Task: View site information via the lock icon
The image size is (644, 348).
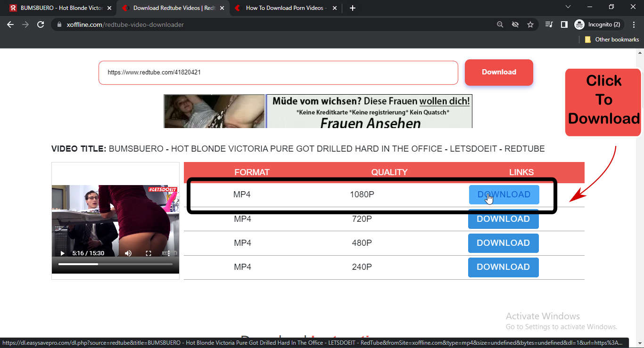Action: point(59,24)
